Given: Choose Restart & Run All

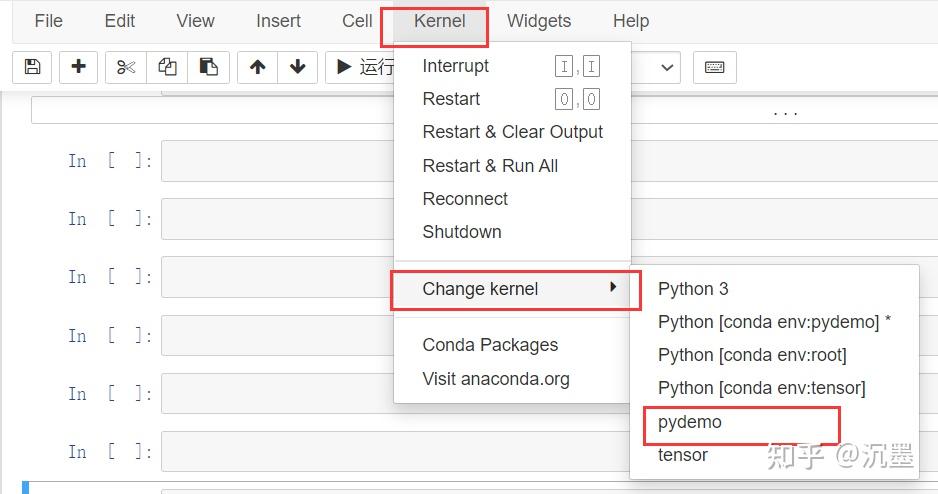Looking at the screenshot, I should click(x=490, y=166).
